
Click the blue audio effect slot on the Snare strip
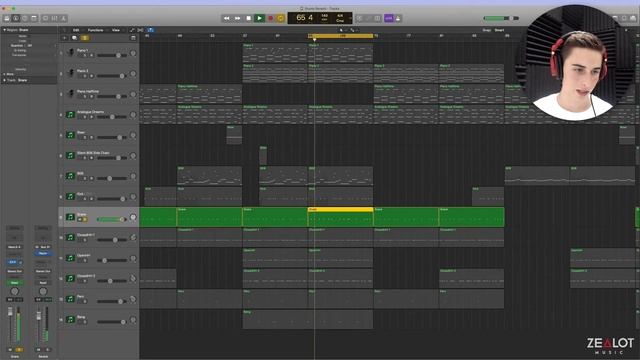point(13,262)
